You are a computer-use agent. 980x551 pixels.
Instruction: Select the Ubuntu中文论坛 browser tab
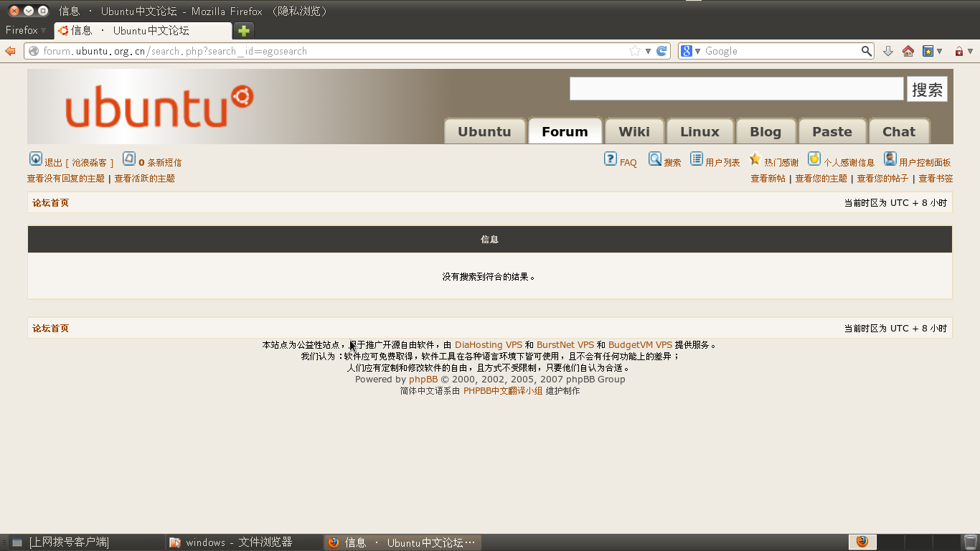(143, 31)
